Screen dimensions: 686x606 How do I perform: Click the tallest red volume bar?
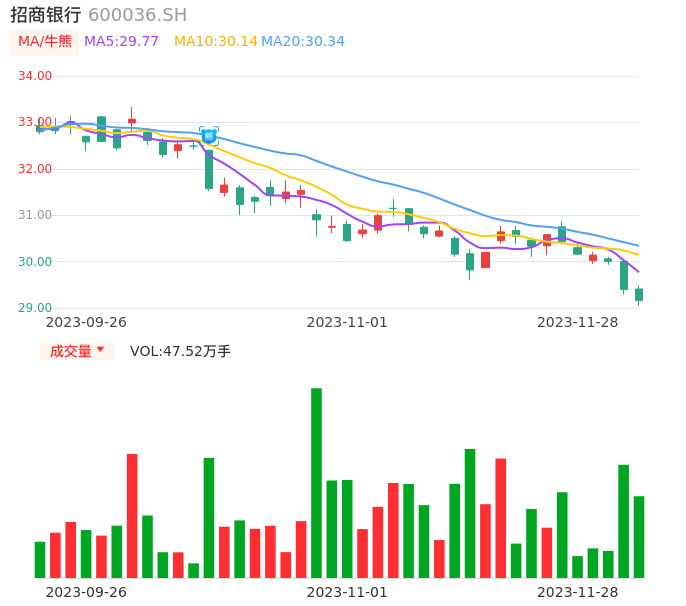pos(132,516)
